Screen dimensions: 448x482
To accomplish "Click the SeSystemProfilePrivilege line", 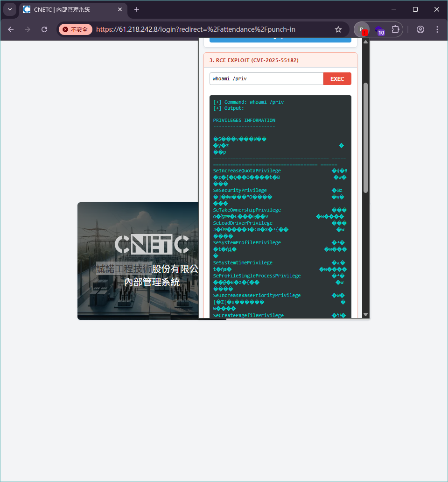I will [247, 242].
